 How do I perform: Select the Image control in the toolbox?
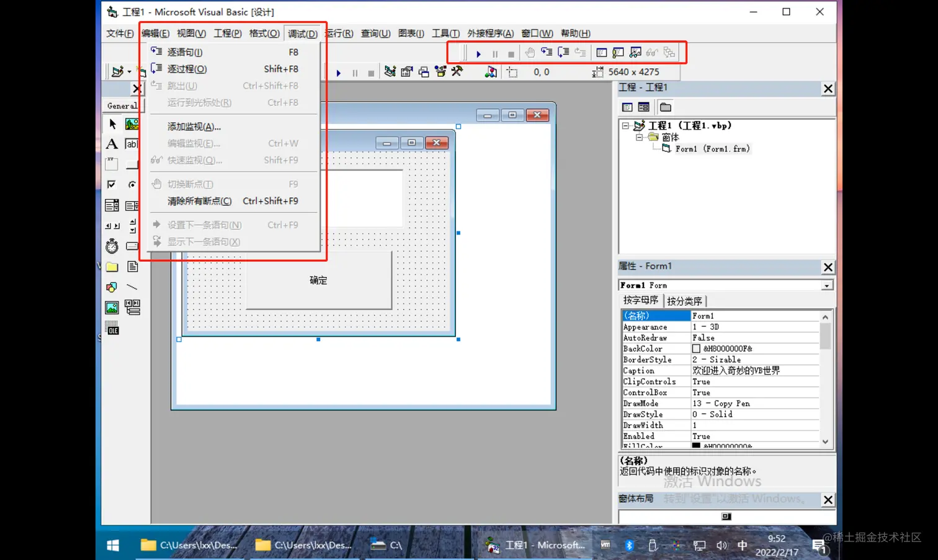(112, 308)
